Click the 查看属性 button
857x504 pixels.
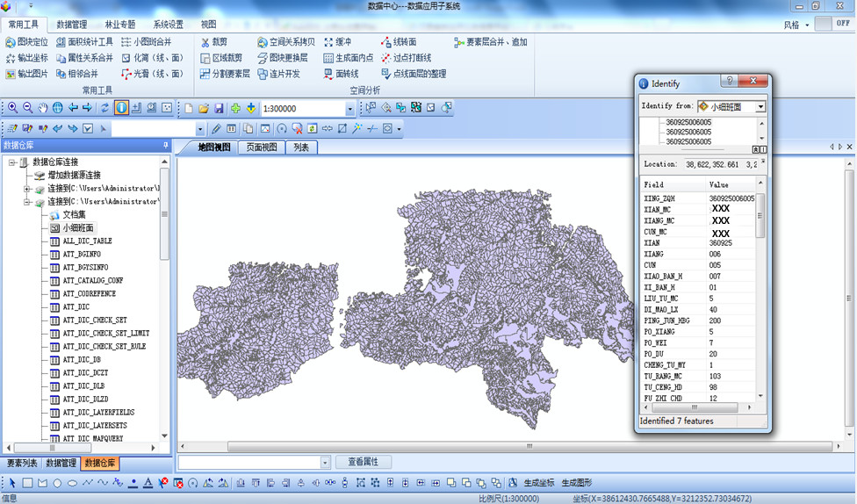point(363,462)
